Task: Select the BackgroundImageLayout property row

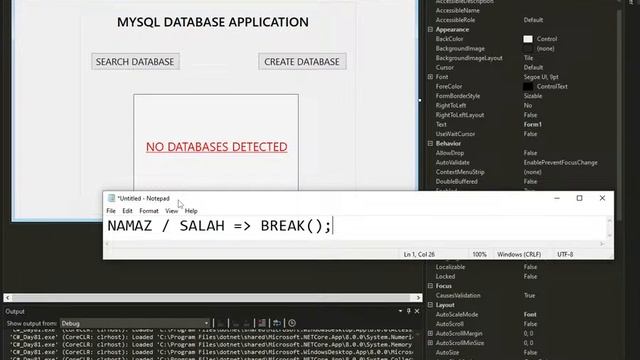Action: pyautogui.click(x=522, y=58)
